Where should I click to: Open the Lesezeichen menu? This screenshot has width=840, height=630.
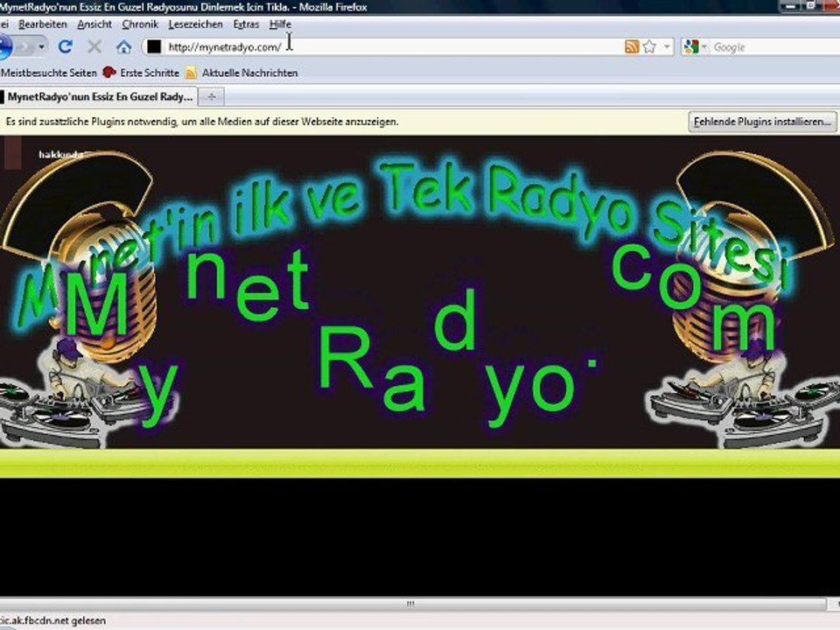tap(195, 24)
